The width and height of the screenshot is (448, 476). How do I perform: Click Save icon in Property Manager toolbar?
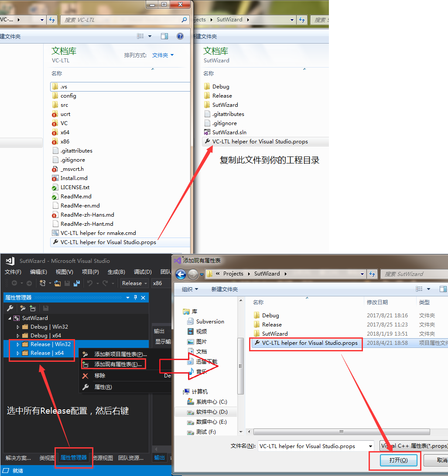coord(45,309)
